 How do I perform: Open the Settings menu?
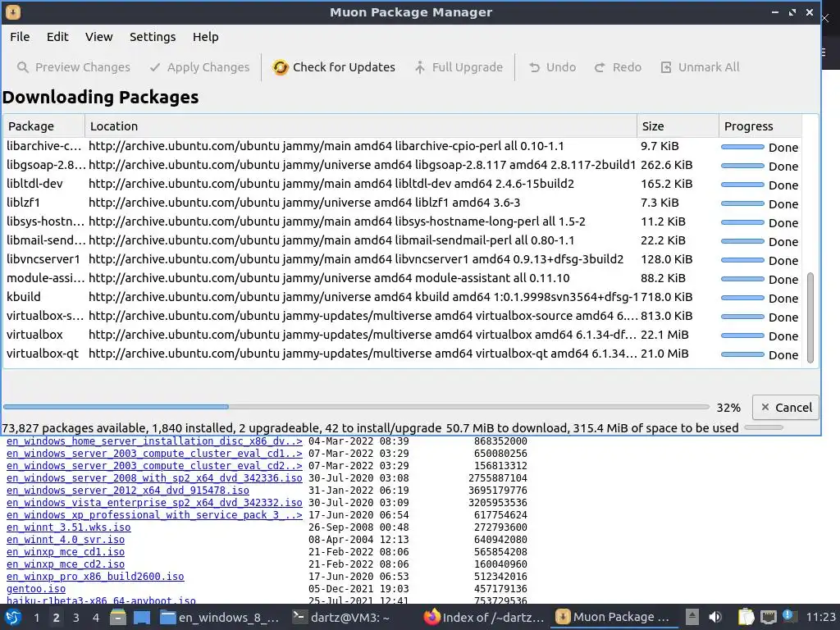[x=153, y=37]
